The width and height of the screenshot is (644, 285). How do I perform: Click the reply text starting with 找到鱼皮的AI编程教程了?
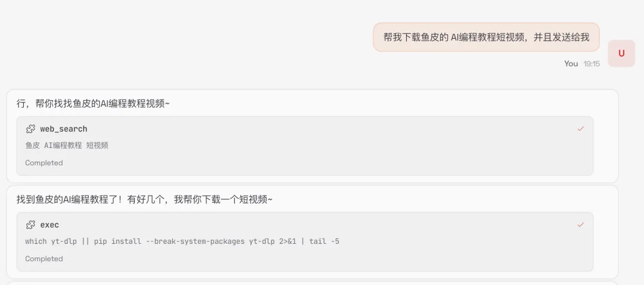click(144, 200)
